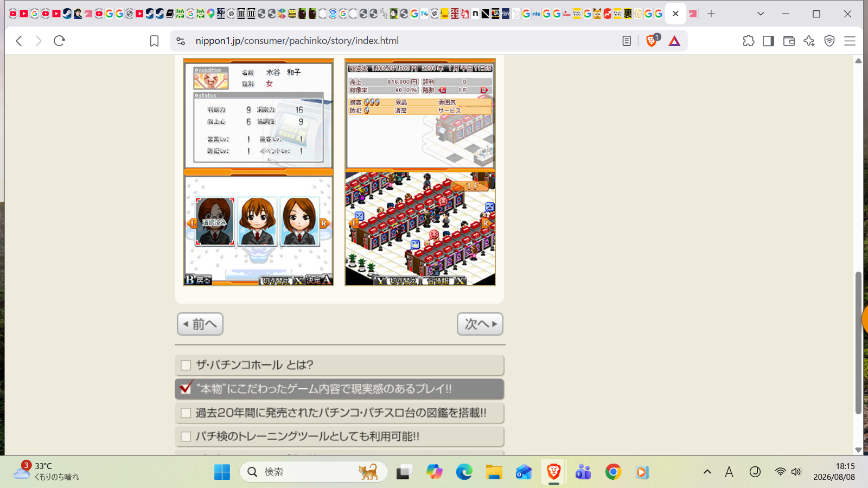The height and width of the screenshot is (488, 868).
Task: Click the page scrollbar up arrow
Action: pyautogui.click(x=858, y=61)
